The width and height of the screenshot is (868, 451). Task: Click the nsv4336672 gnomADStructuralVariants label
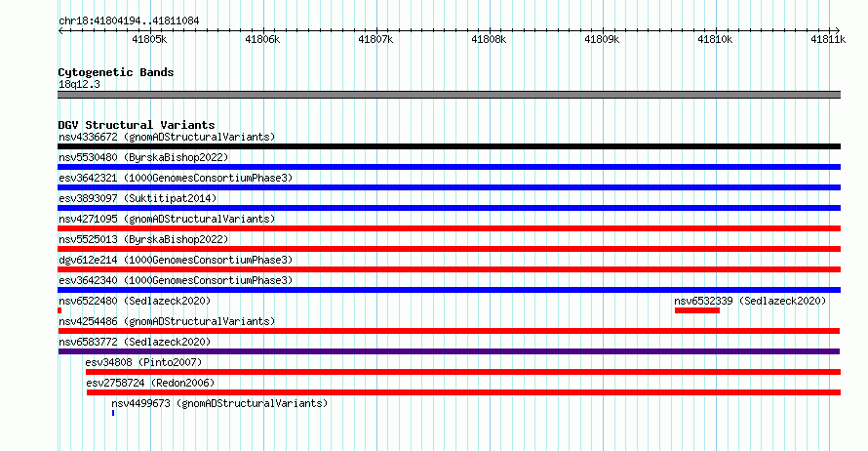167,137
